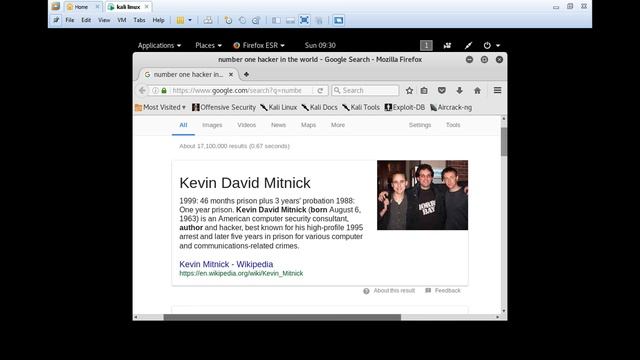This screenshot has height=360, width=640.
Task: Reload the page with the refresh icon
Action: 320,91
